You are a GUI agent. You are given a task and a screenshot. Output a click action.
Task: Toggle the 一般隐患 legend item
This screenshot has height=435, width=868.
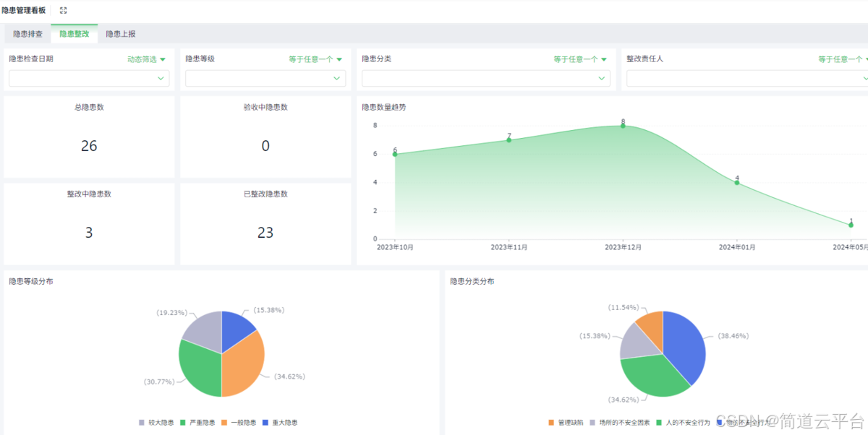[239, 423]
